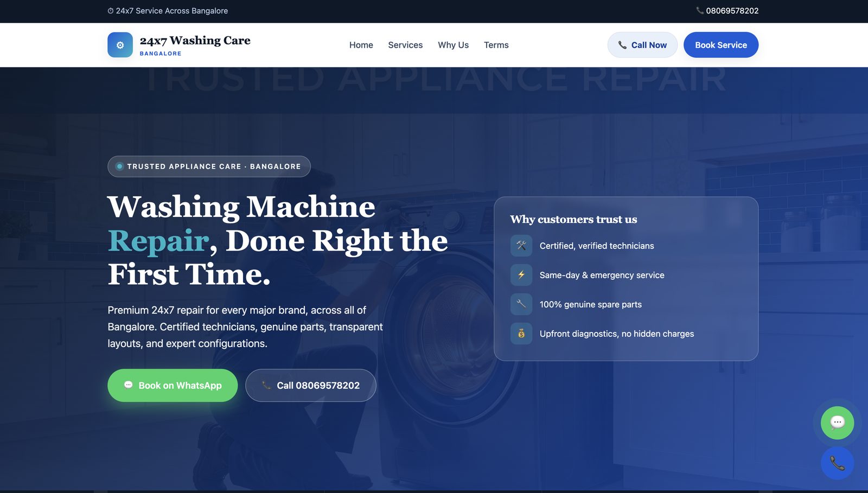This screenshot has height=493, width=868.
Task: Click the floating blue phone call icon
Action: click(837, 463)
